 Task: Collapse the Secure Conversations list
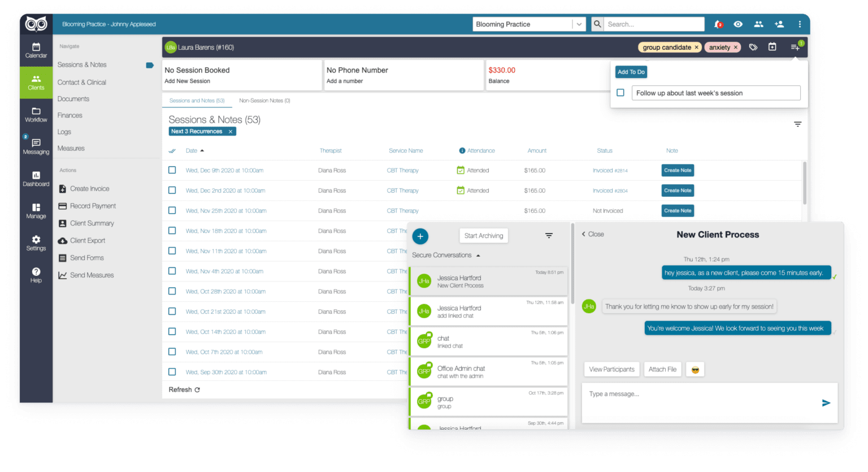click(478, 256)
